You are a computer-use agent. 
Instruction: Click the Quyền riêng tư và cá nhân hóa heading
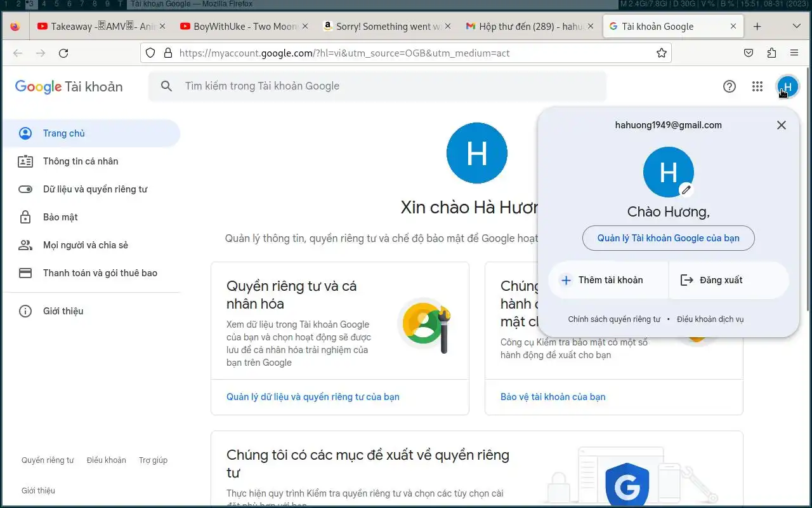(x=292, y=295)
